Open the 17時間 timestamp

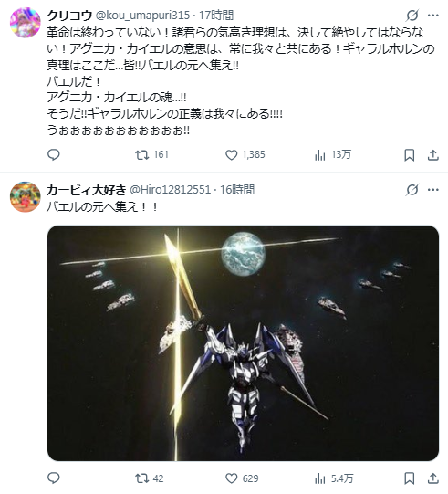tap(216, 16)
